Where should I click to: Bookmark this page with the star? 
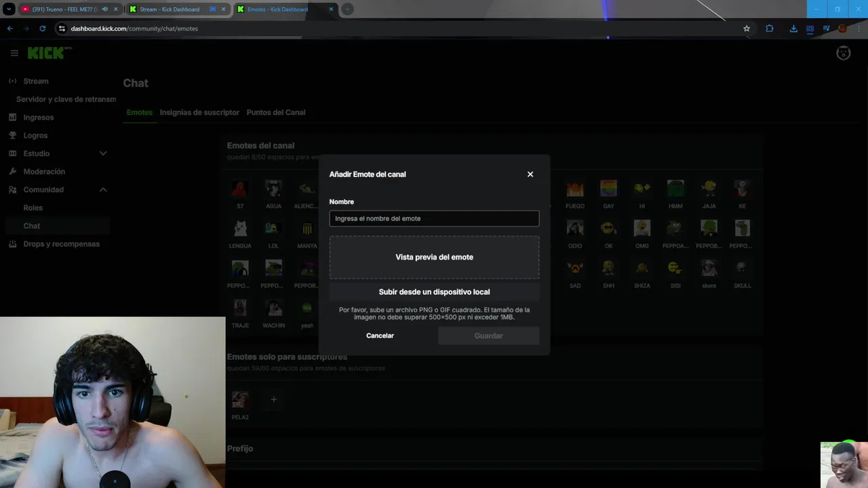[x=747, y=28]
